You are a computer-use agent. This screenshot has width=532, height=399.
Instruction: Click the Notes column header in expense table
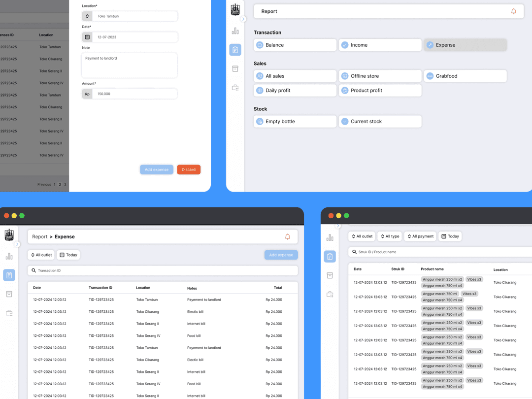point(192,288)
